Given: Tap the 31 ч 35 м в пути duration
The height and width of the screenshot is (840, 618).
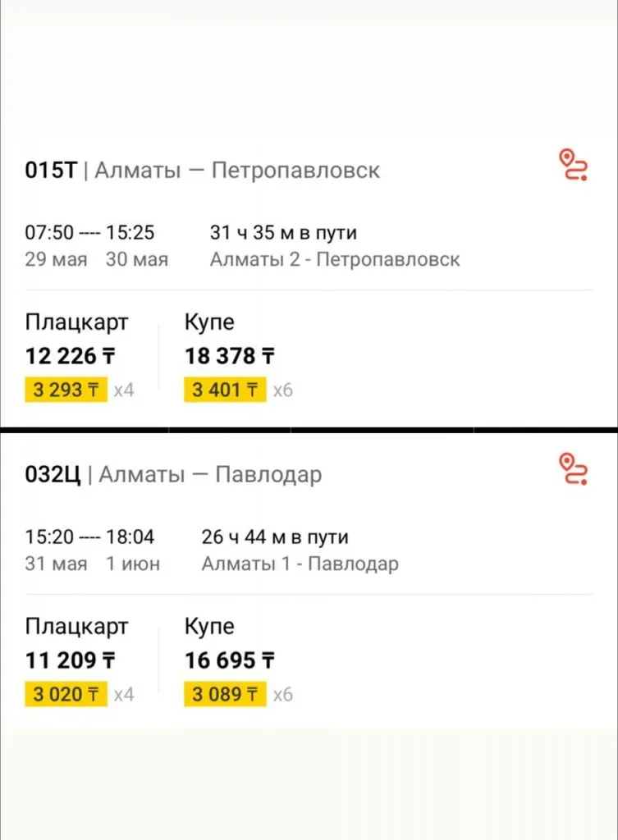Looking at the screenshot, I should click(x=283, y=233).
